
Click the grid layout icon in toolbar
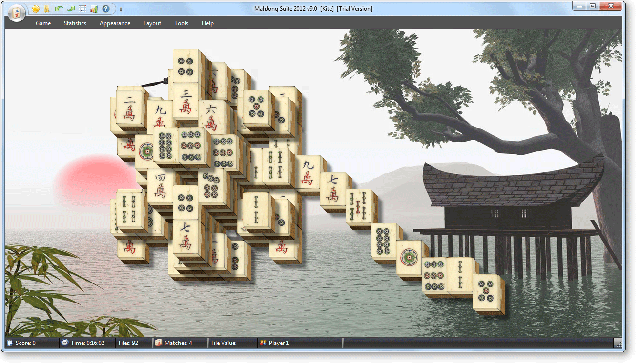click(x=82, y=9)
